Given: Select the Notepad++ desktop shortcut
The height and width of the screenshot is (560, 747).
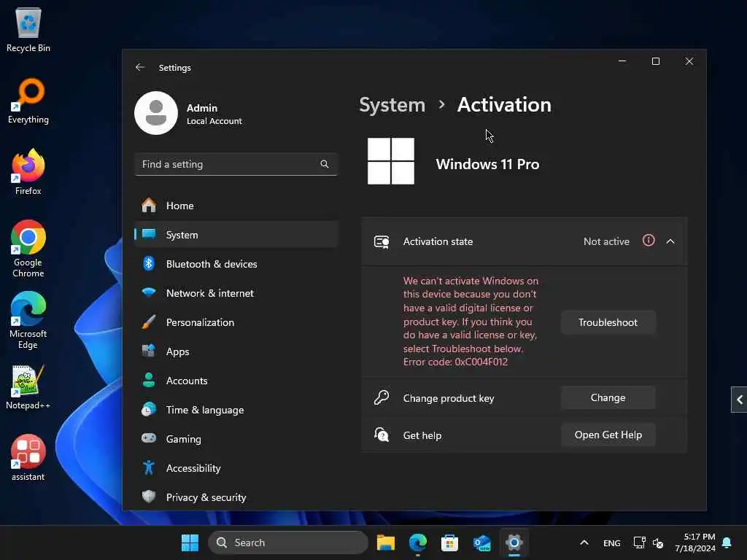Looking at the screenshot, I should (28, 387).
